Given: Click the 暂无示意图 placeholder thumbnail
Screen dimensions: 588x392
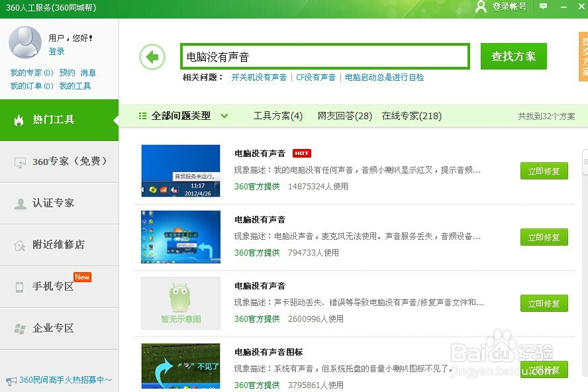Looking at the screenshot, I should tap(181, 303).
